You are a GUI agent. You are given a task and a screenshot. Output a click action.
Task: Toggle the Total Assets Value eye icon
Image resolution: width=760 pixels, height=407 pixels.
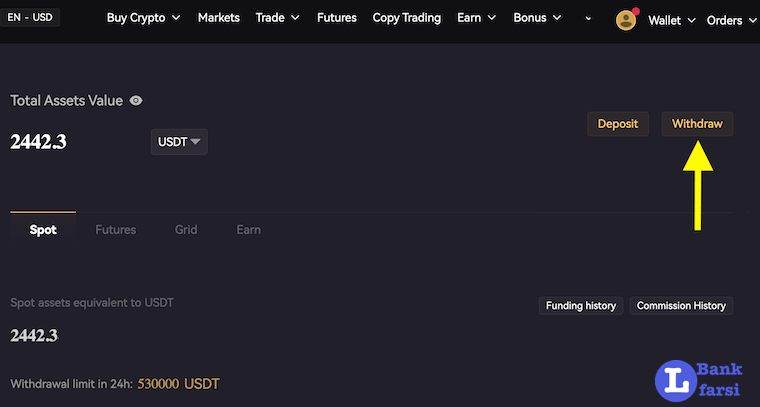pos(136,101)
